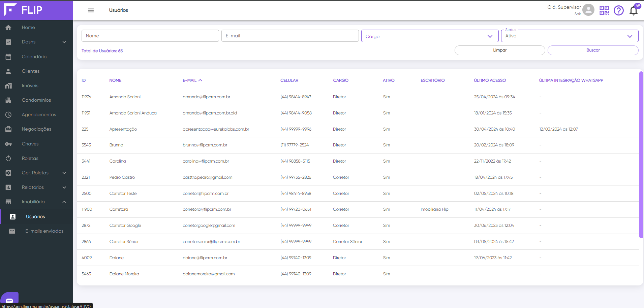Open Home in the sidebar
Image resolution: width=644 pixels, height=308 pixels.
click(x=28, y=28)
